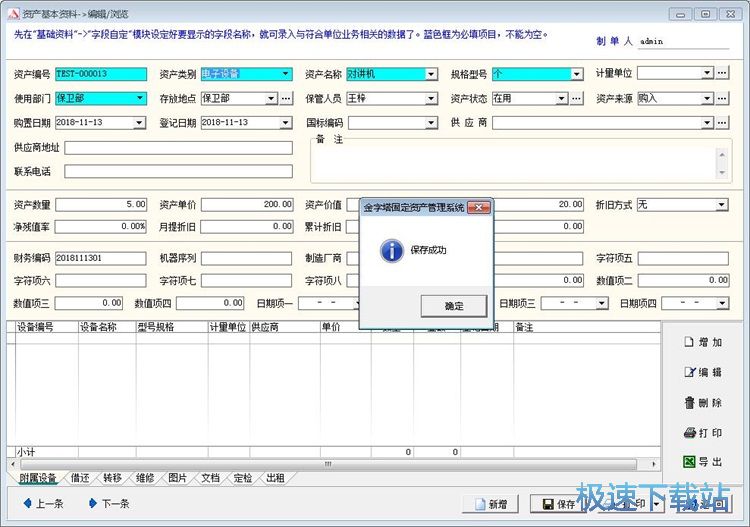Click the 删除 (delete) trash icon button
750x527 pixels.
click(702, 403)
